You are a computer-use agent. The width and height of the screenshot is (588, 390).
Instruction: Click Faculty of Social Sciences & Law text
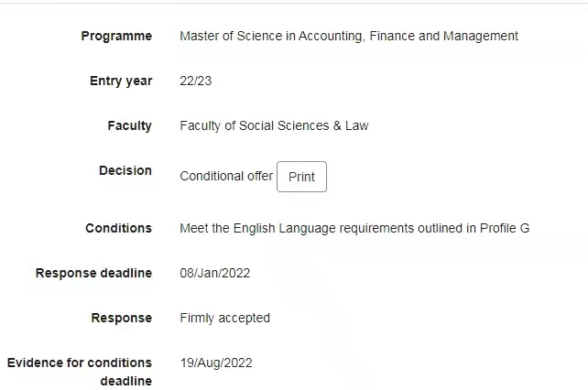coord(274,125)
